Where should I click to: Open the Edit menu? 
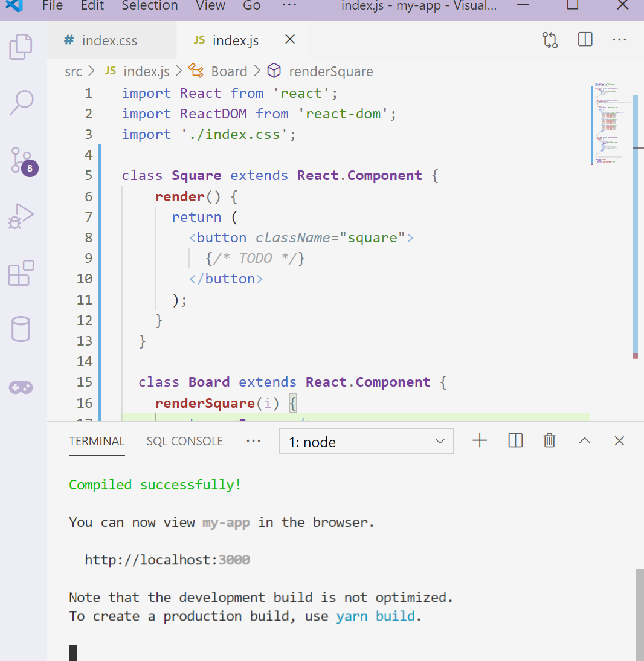(92, 6)
